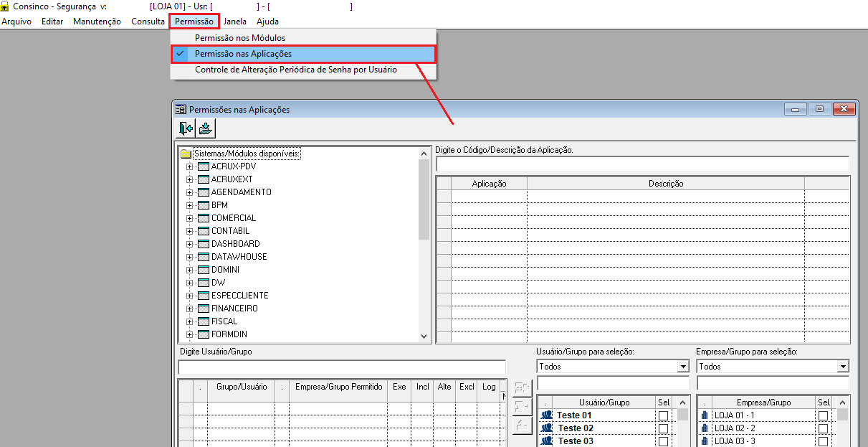The height and width of the screenshot is (447, 868).
Task: Click the Incl column header
Action: tap(423, 387)
